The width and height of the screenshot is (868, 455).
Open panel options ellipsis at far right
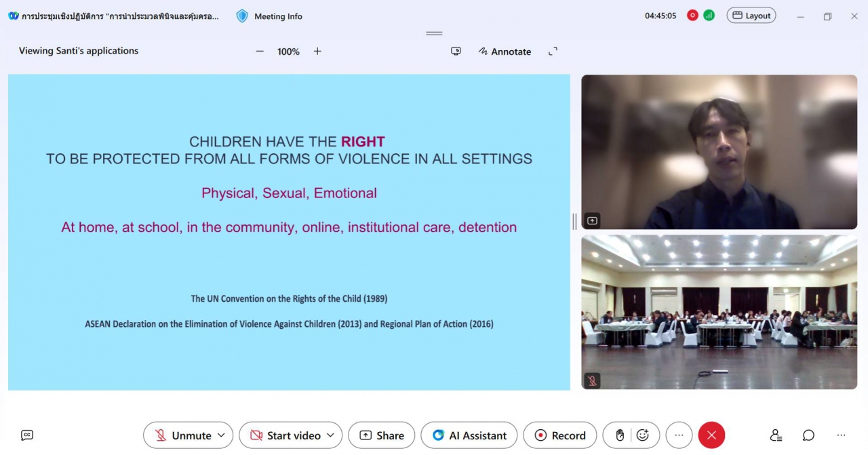[841, 435]
